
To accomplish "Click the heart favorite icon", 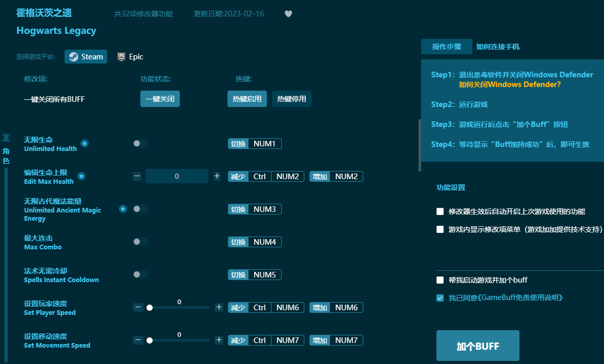I will (x=288, y=14).
